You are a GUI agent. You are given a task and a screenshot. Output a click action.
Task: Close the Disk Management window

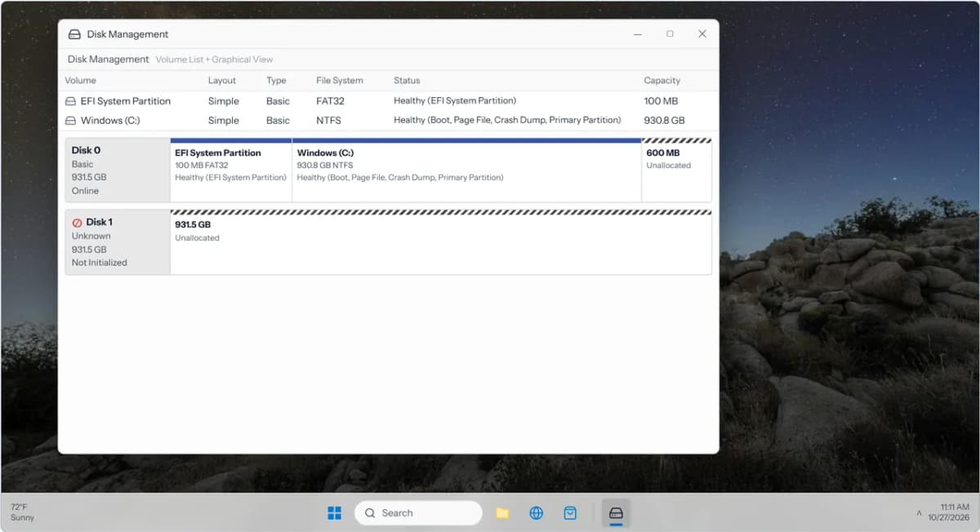(702, 34)
